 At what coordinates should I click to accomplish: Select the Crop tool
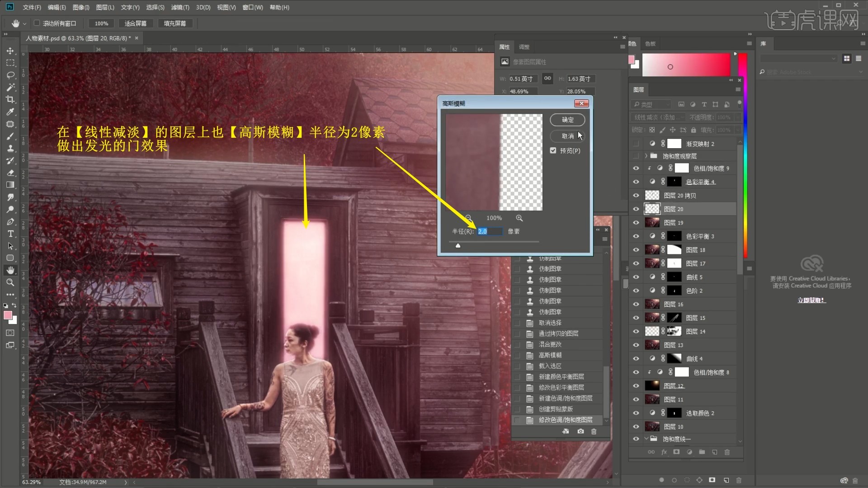(x=10, y=99)
